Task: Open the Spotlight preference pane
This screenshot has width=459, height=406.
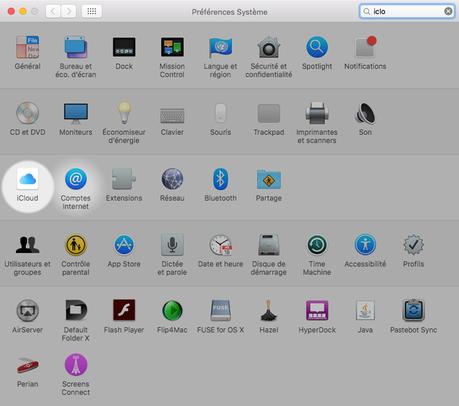Action: coord(317,53)
